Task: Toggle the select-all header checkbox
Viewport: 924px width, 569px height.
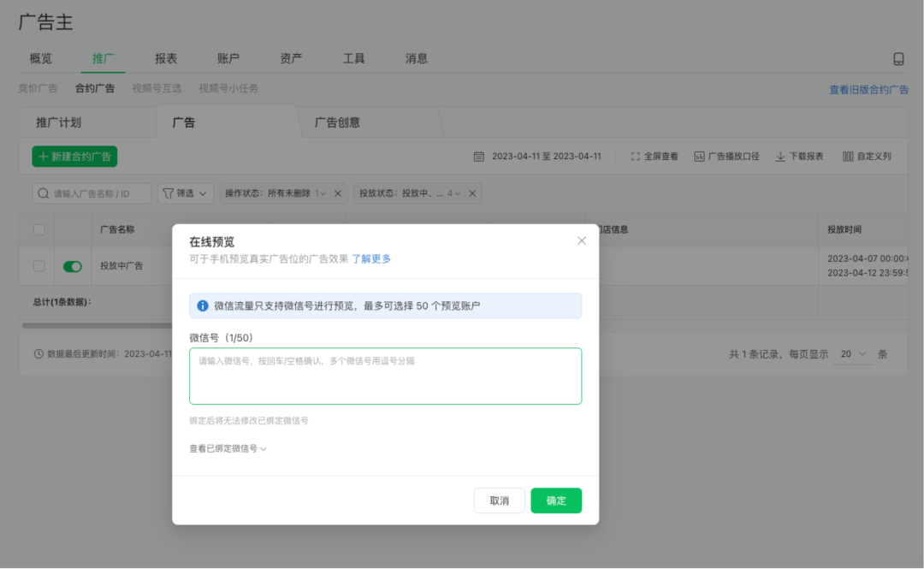Action: click(38, 229)
